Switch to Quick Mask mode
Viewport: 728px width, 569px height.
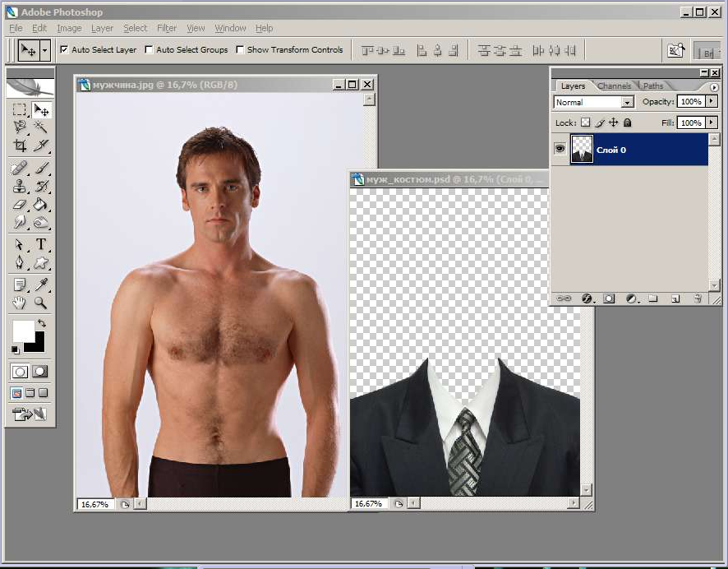(x=40, y=372)
